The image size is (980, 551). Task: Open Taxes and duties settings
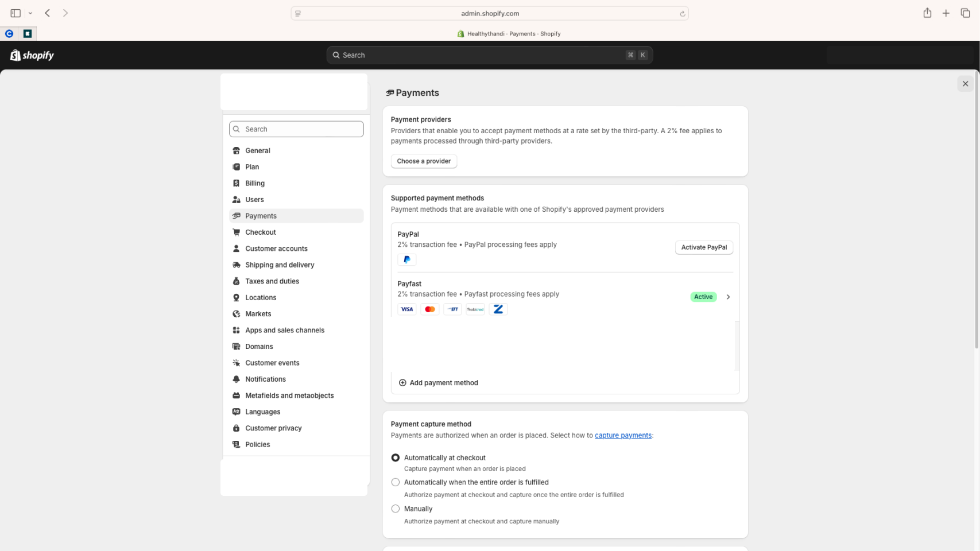pyautogui.click(x=272, y=281)
